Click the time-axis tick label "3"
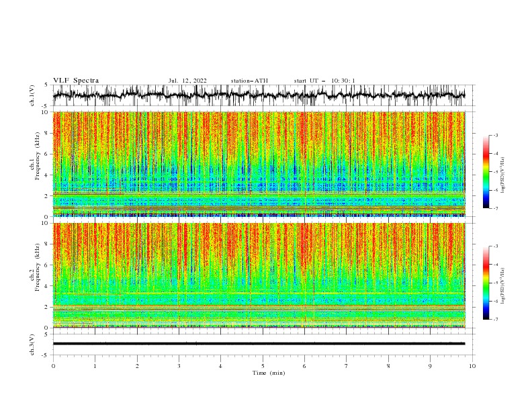The image size is (532, 411). 179,366
